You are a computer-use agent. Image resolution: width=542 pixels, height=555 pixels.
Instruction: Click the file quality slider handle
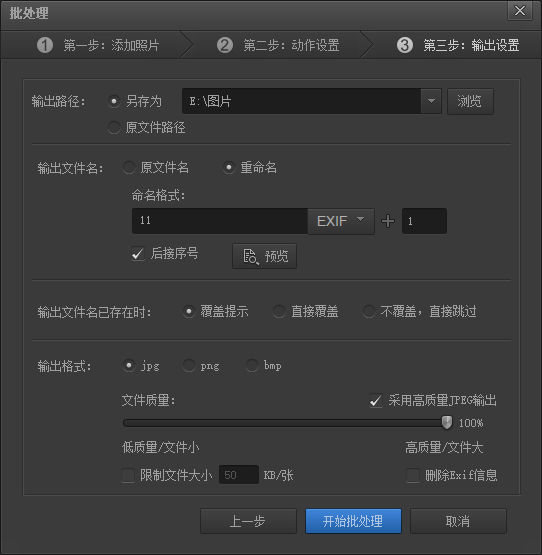(447, 422)
